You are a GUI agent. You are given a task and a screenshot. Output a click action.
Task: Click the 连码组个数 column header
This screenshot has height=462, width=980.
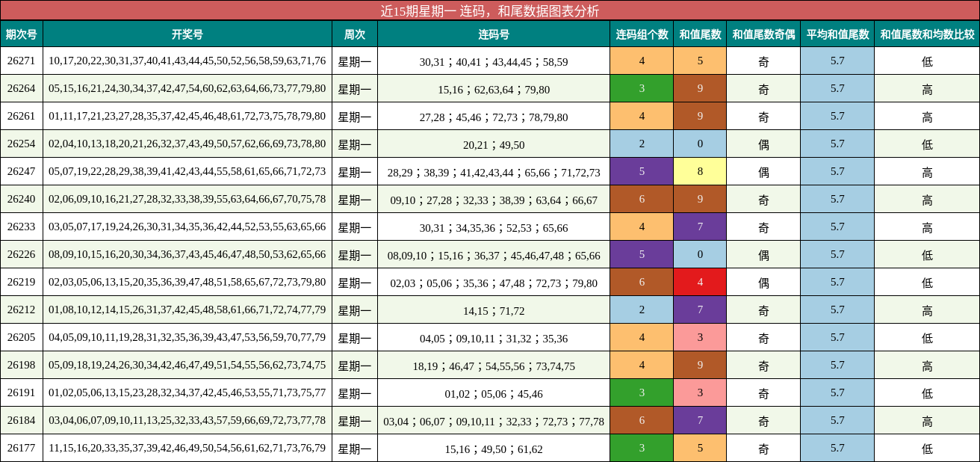(642, 34)
